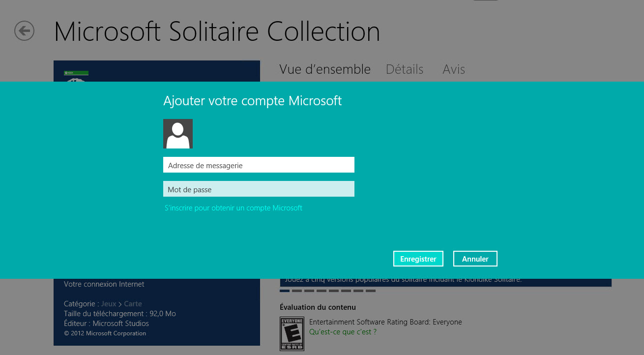This screenshot has height=355, width=644.
Task: Select the first screenshot pager indicator
Action: point(285,291)
